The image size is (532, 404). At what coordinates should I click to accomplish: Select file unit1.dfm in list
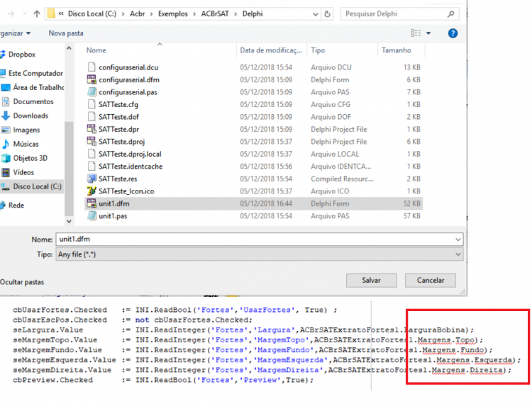(114, 203)
